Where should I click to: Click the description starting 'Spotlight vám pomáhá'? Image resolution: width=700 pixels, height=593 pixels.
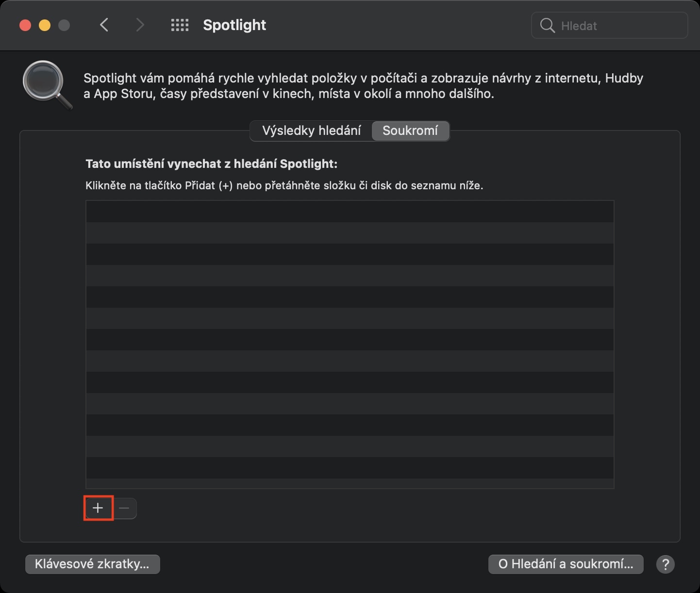click(363, 86)
